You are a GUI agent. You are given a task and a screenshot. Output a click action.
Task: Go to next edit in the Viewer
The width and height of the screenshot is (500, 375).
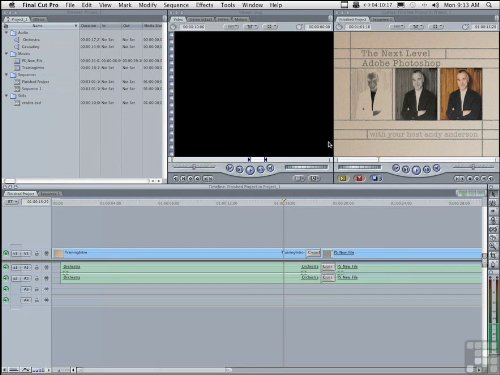click(x=270, y=168)
